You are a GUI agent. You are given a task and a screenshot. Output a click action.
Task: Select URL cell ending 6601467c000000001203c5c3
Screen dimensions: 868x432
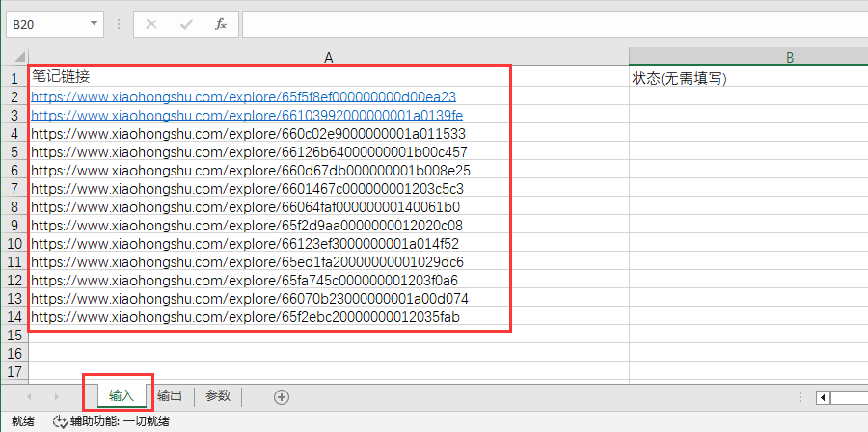[x=329, y=189]
